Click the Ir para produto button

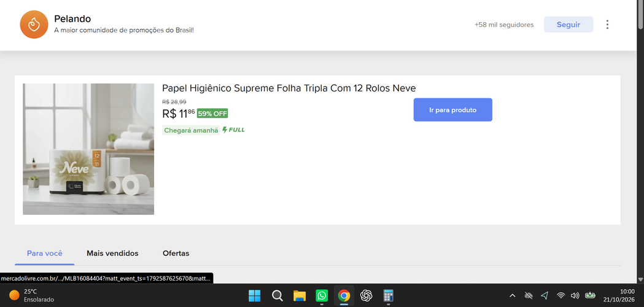coord(452,110)
